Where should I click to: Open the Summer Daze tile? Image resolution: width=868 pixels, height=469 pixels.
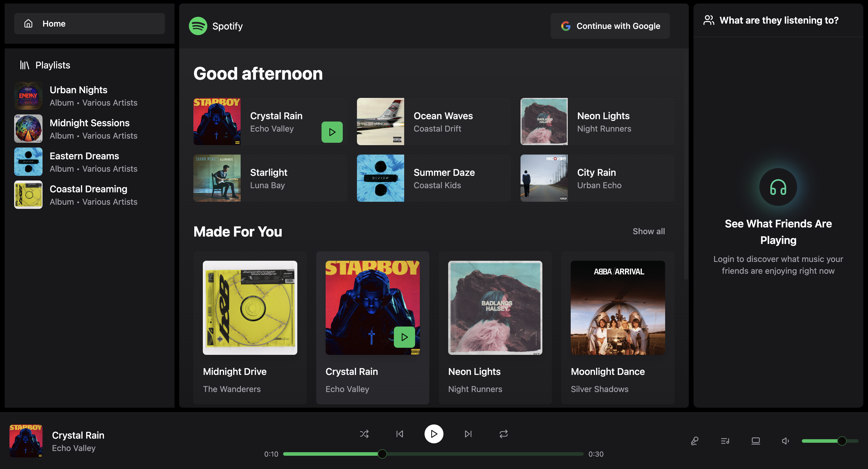click(x=434, y=178)
